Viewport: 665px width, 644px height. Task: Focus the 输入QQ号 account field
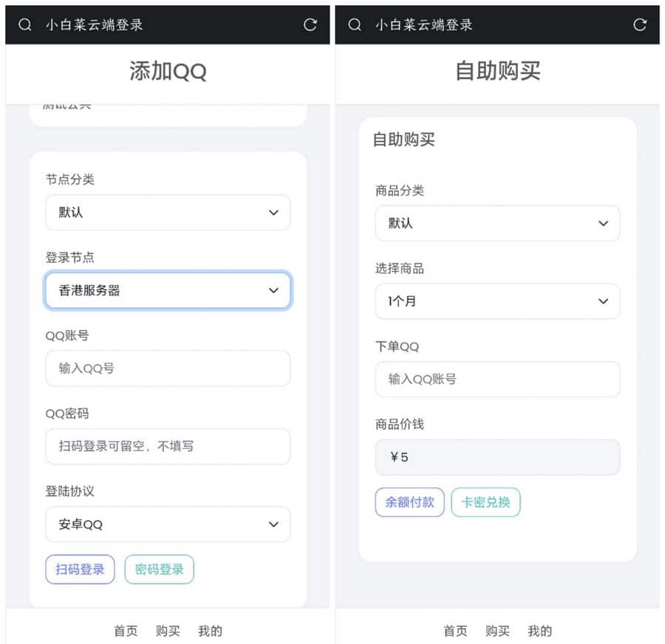(x=168, y=369)
